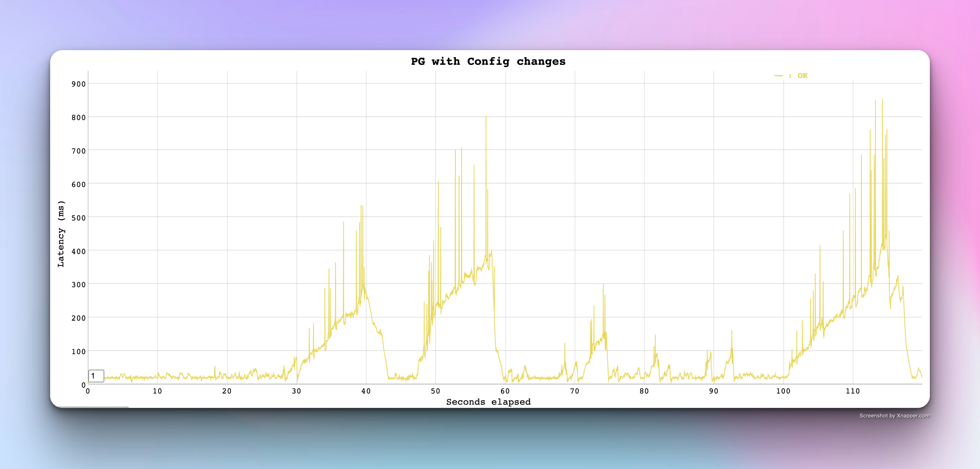Click the 900 tick on latency axis
The image size is (980, 469).
[78, 84]
